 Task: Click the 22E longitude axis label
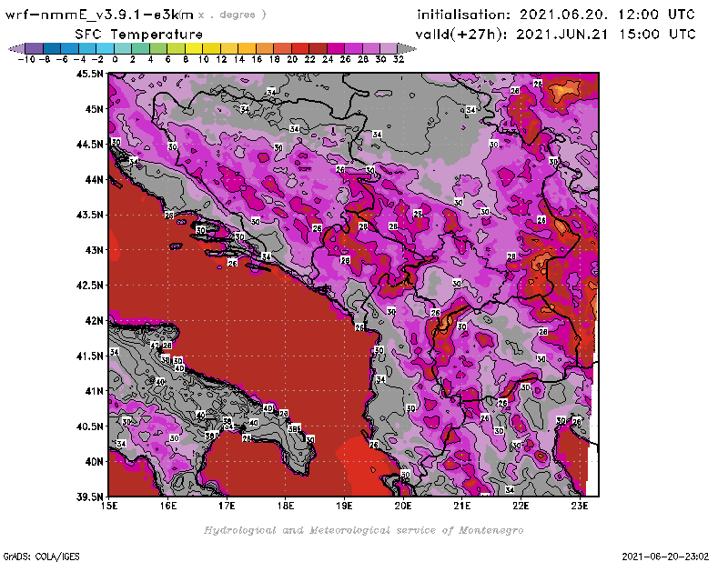click(x=521, y=506)
